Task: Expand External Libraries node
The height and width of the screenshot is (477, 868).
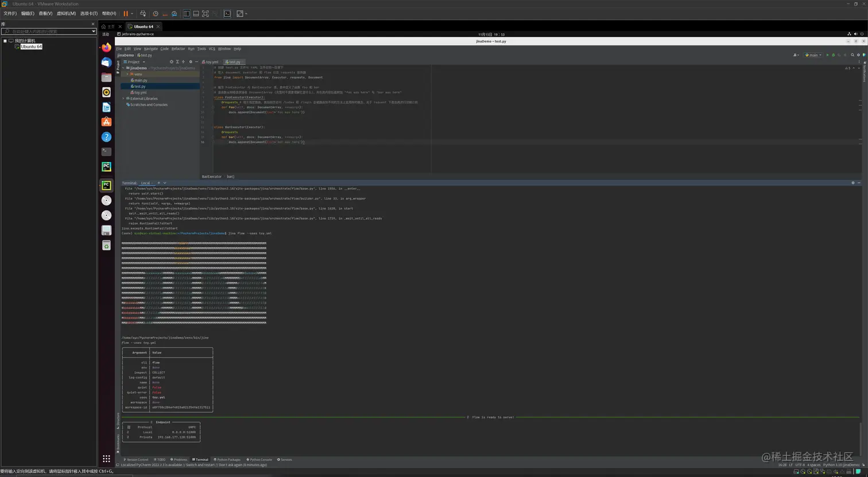Action: 123,99
